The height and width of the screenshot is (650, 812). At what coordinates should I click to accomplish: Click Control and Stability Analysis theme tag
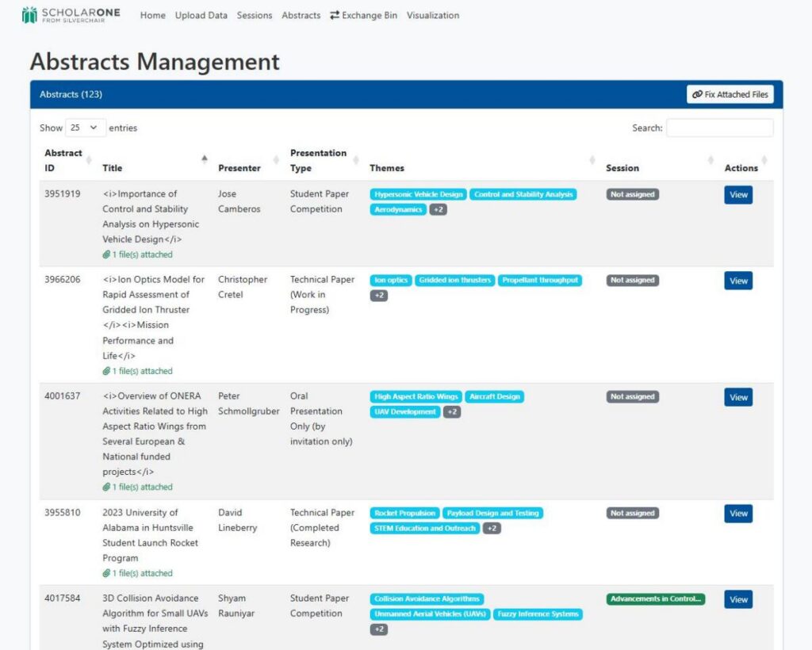[523, 194]
